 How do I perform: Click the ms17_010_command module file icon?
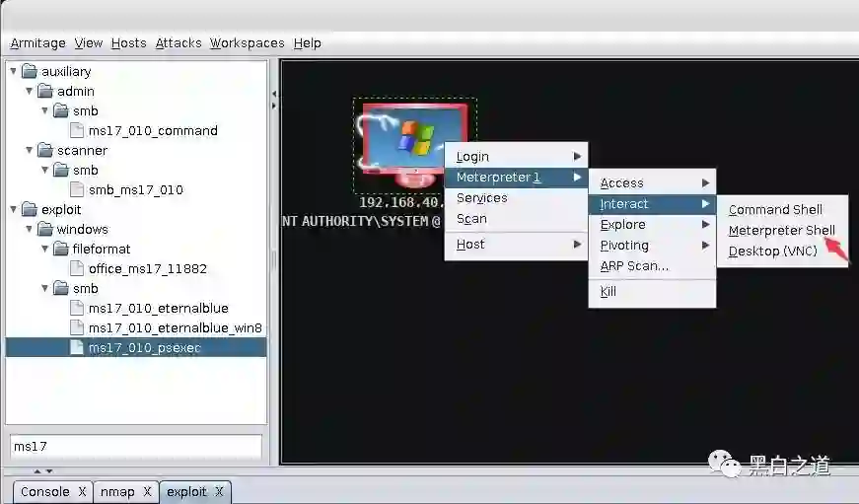pos(77,130)
